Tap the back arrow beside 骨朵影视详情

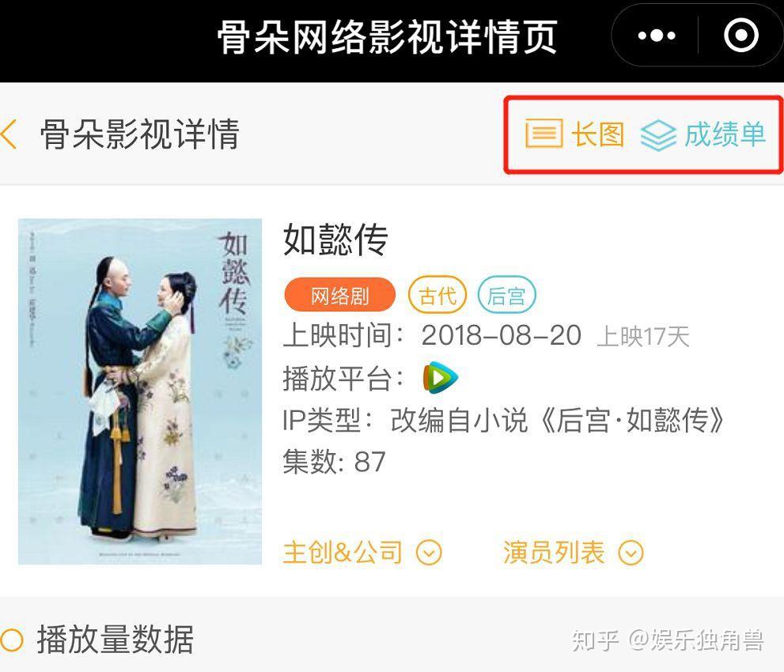click(9, 134)
